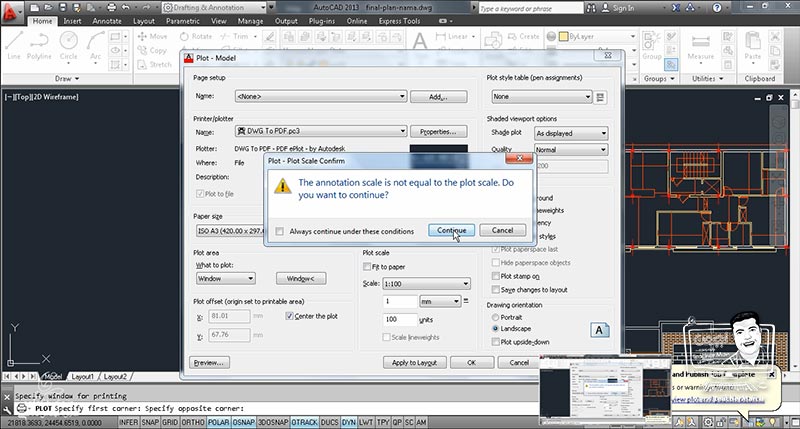This screenshot has height=429, width=800.
Task: Open the mm units dropdown
Action: click(440, 301)
